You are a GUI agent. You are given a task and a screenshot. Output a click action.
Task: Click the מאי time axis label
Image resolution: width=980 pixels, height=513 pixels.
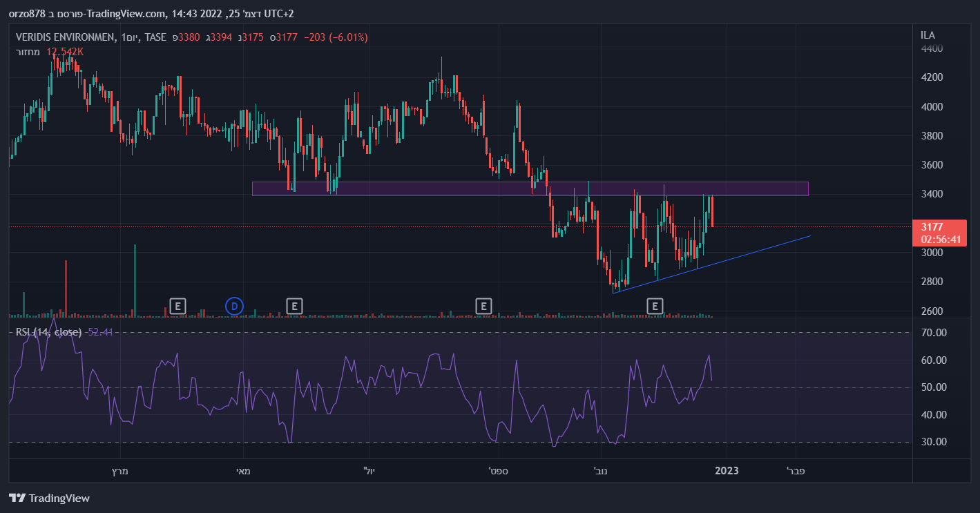(x=242, y=471)
